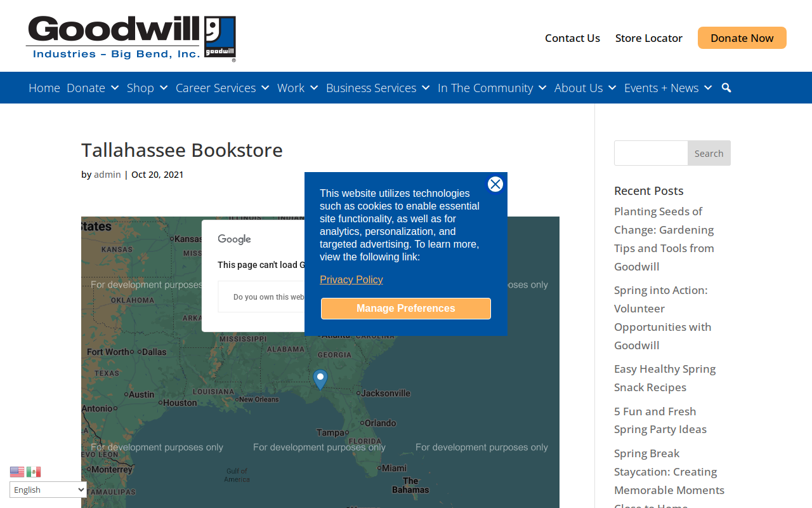Open the Shop menu item
The image size is (812, 508).
pyautogui.click(x=140, y=88)
